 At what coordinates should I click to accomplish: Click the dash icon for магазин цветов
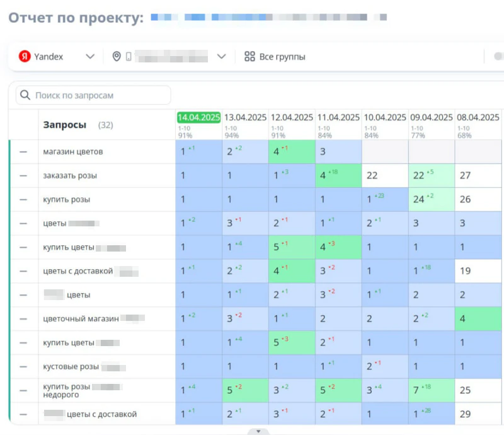pos(23,152)
